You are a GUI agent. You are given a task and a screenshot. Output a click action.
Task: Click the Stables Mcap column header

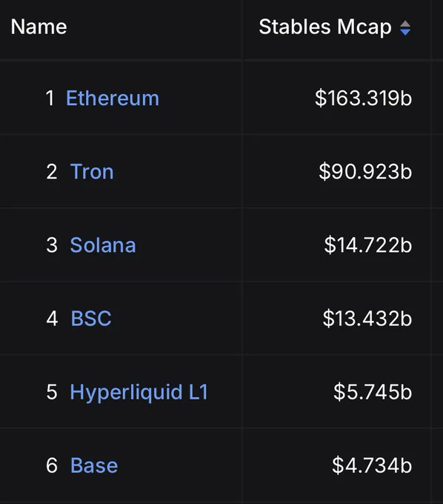tap(325, 27)
